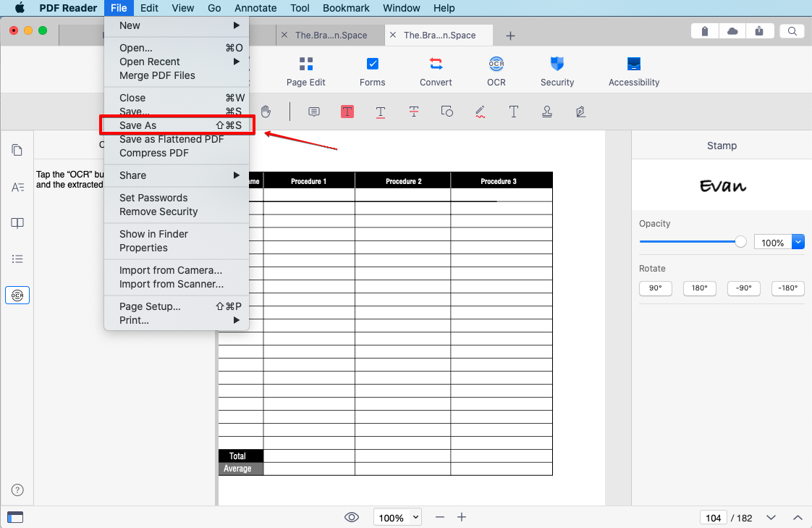Choose Show in Finder

click(x=176, y=234)
